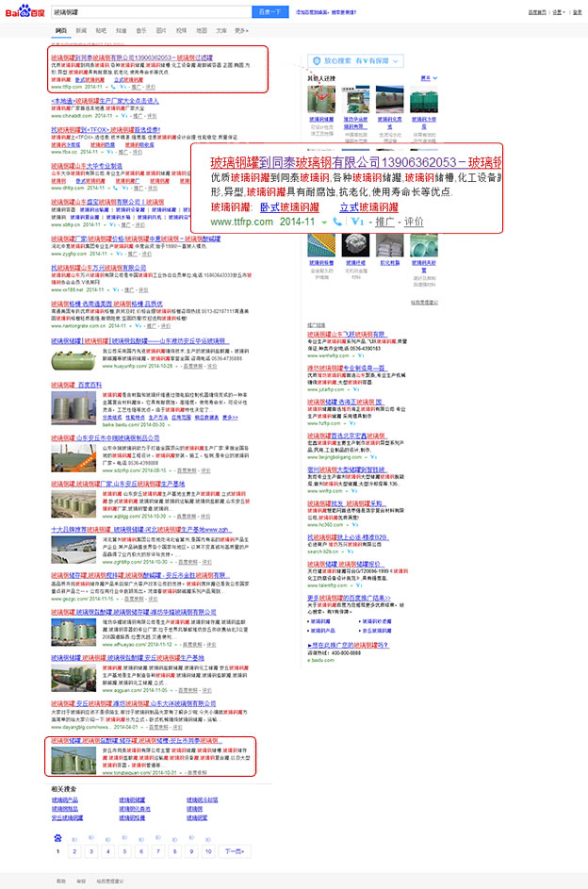Switch to the 贴吧 tab
This screenshot has width=588, height=889.
[101, 30]
